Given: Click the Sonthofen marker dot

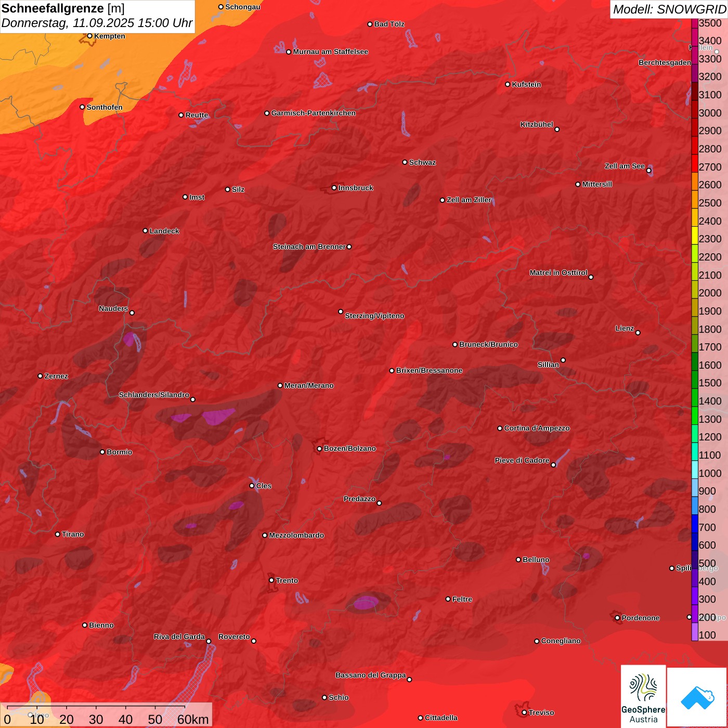Looking at the screenshot, I should (82, 107).
